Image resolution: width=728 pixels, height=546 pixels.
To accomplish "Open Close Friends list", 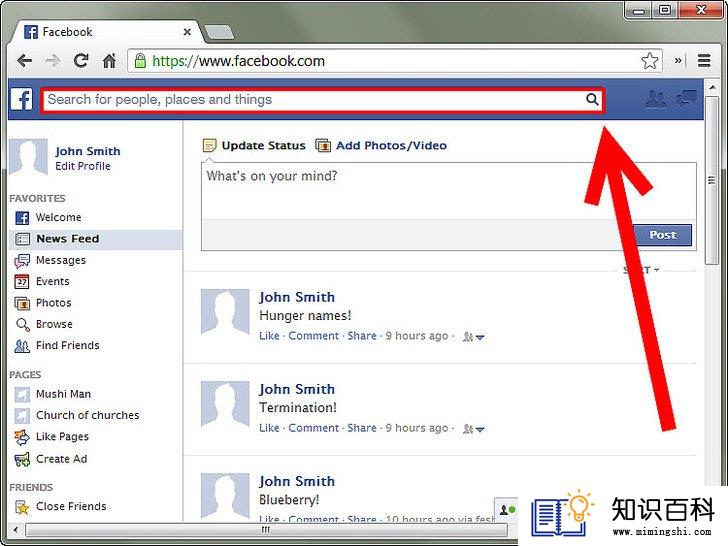I will tap(71, 506).
